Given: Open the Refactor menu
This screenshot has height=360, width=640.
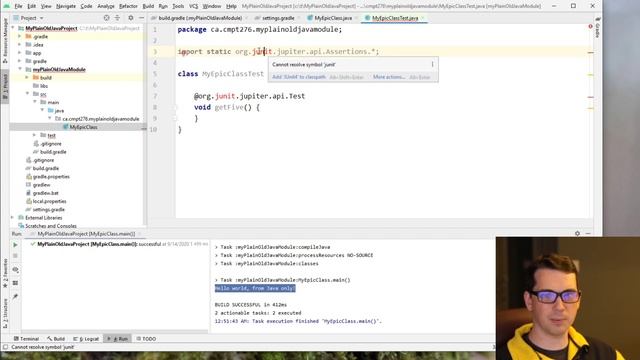Looking at the screenshot, I should click(x=128, y=6).
